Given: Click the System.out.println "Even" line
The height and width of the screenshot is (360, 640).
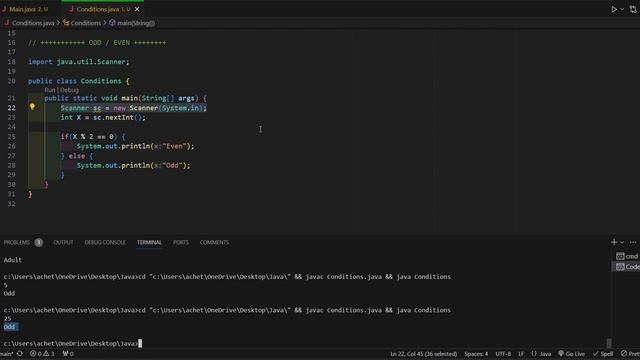Looking at the screenshot, I should click(136, 146).
